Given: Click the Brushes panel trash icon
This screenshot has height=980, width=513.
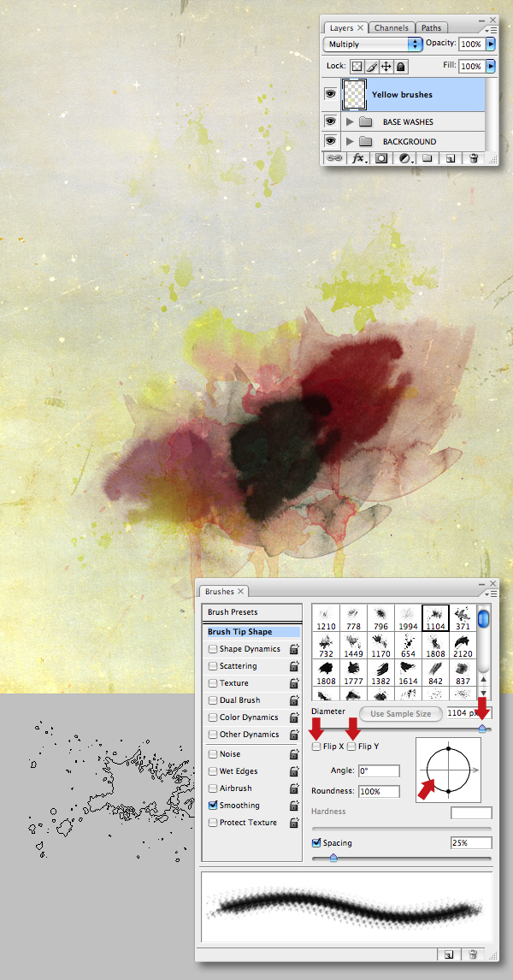Looking at the screenshot, I should [x=473, y=954].
